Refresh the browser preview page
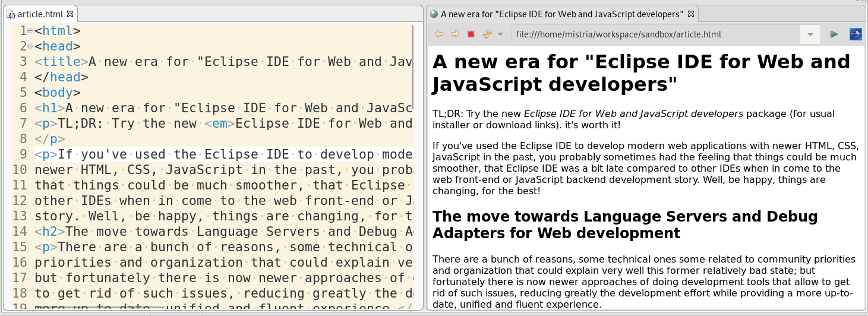868x316 pixels. point(487,34)
